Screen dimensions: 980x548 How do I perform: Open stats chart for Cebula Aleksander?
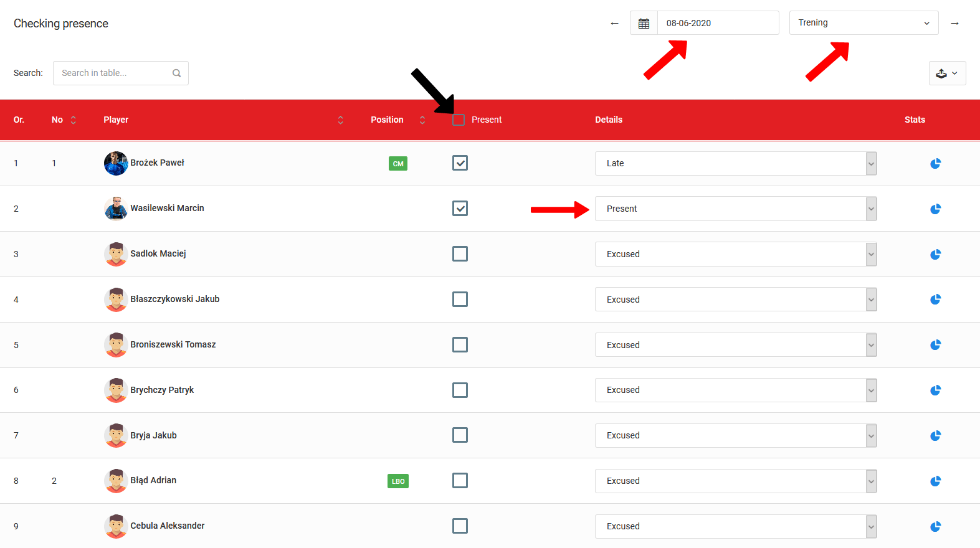[x=935, y=527]
